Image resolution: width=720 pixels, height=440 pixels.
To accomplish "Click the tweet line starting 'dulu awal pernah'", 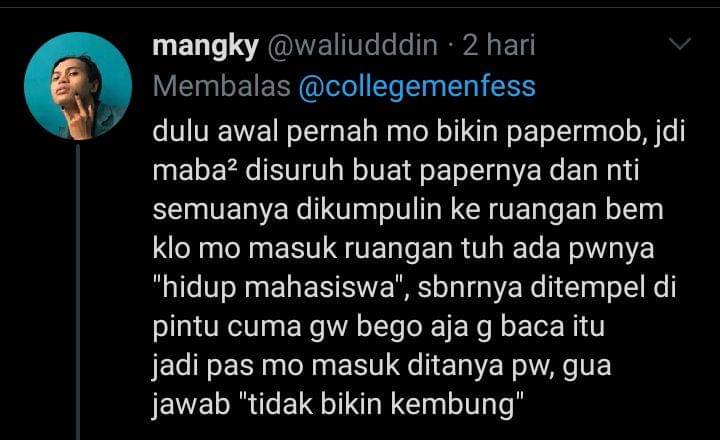I will [418, 133].
